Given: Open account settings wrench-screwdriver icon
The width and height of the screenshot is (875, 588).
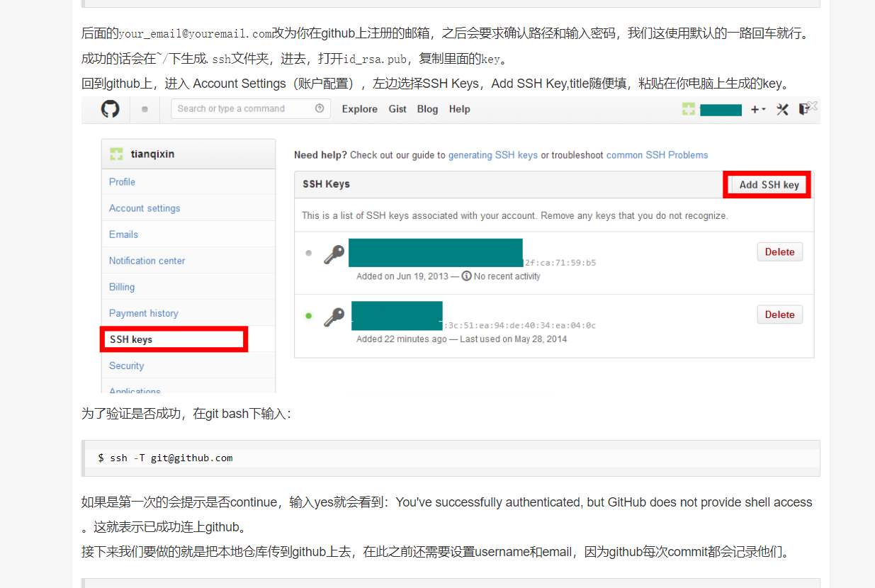Looking at the screenshot, I should coord(782,109).
